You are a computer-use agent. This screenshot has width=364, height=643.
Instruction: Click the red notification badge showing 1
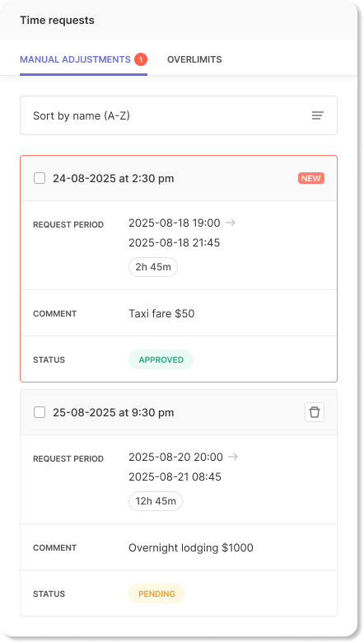click(x=141, y=60)
